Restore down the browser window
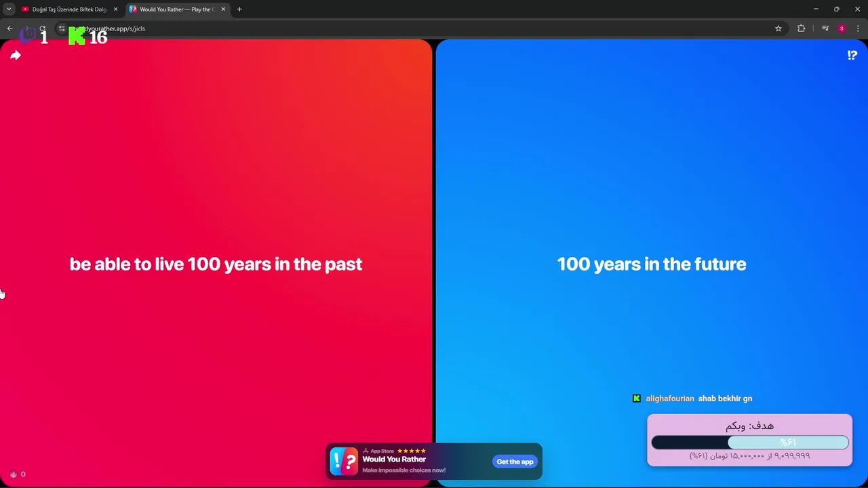 click(x=836, y=9)
